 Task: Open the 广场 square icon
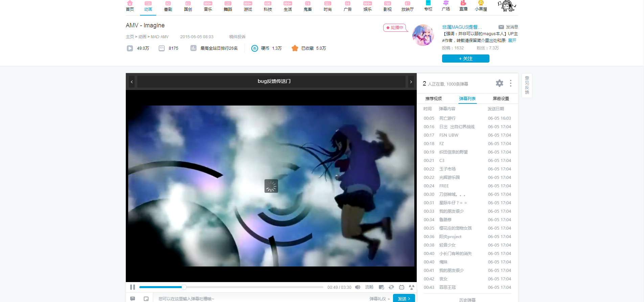(x=446, y=3)
